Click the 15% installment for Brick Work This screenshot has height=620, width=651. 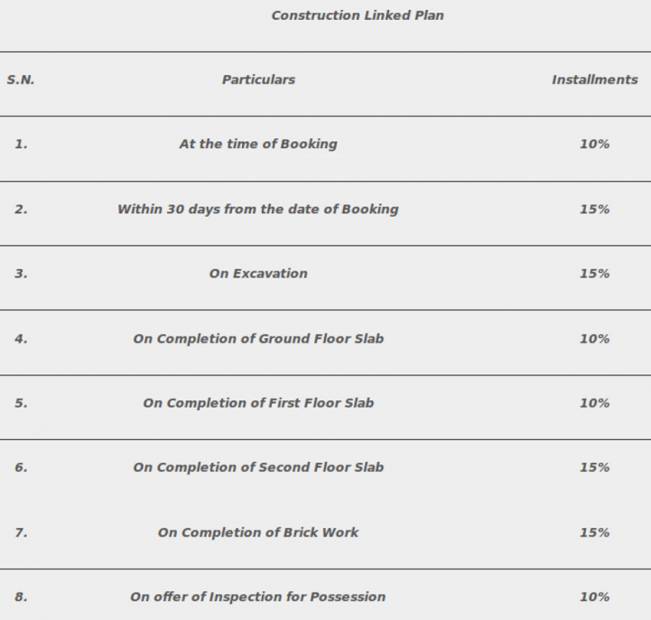(594, 533)
